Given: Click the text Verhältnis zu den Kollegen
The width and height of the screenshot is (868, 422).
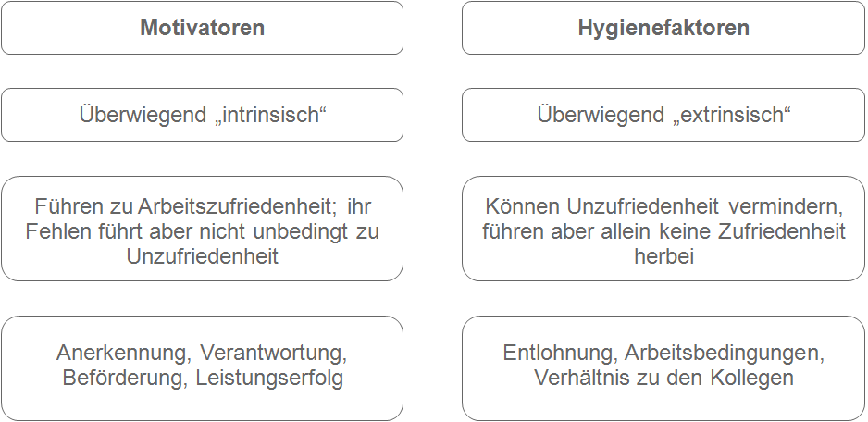Looking at the screenshot, I should (663, 378).
